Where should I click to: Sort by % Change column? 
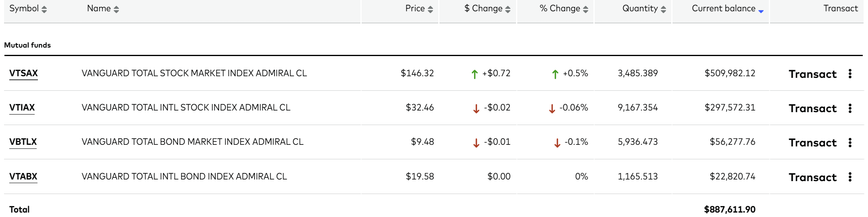564,8
